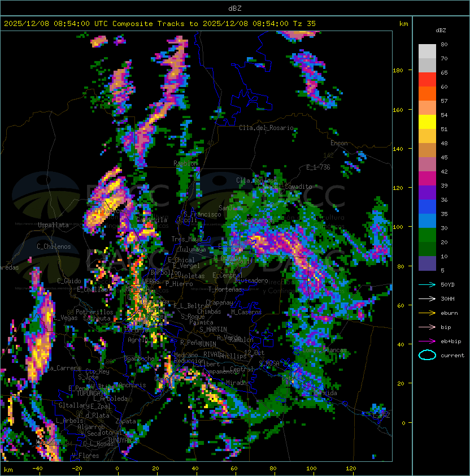Click the Uspallata location label

53,225
